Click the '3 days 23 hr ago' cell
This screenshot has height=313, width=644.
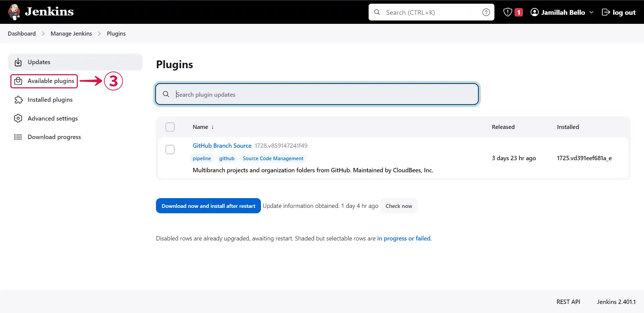tap(514, 158)
